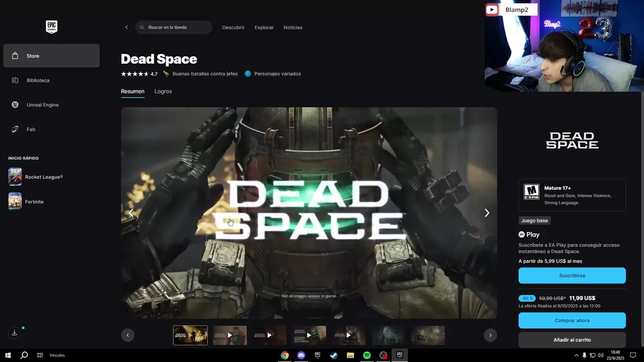Open Windows search in the taskbar
This screenshot has width=644, height=362.
click(24, 355)
